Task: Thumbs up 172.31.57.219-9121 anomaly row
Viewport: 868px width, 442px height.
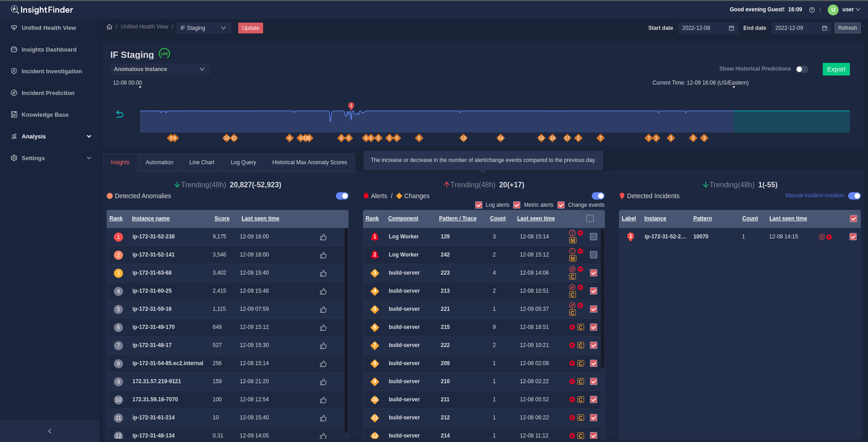Action: [x=323, y=382]
